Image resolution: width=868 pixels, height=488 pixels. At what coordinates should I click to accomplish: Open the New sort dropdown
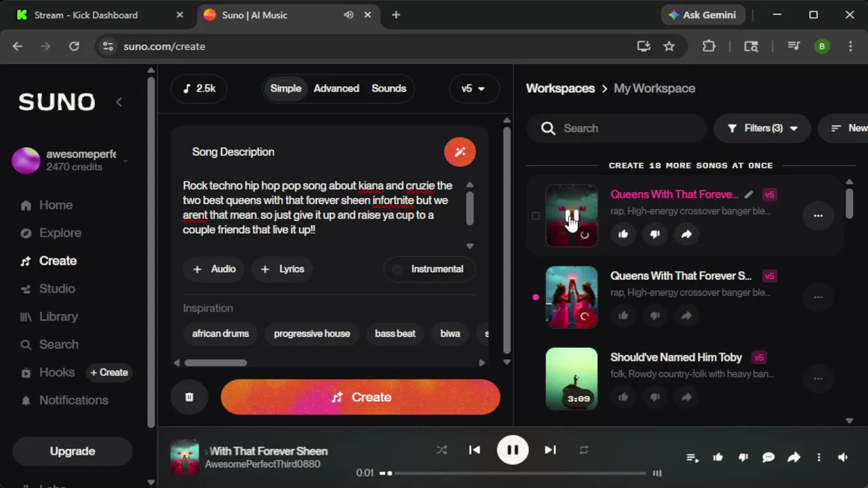[x=844, y=128]
